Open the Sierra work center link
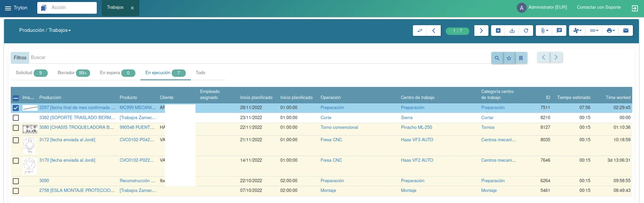 click(406, 118)
